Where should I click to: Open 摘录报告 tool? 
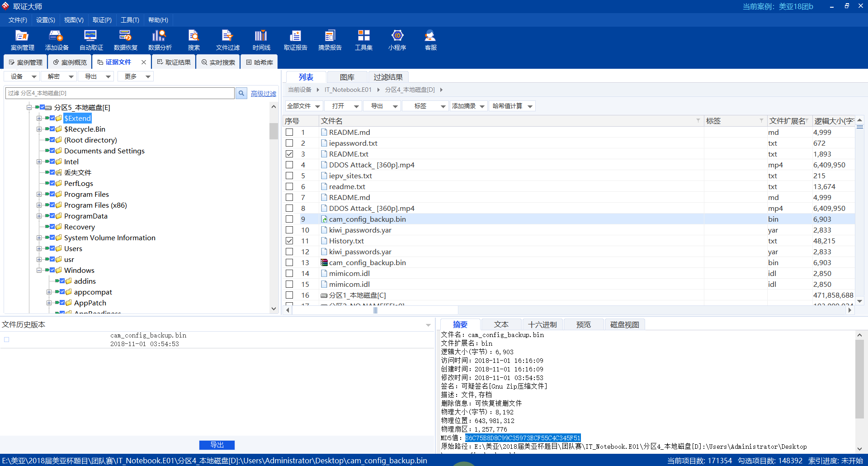point(330,40)
